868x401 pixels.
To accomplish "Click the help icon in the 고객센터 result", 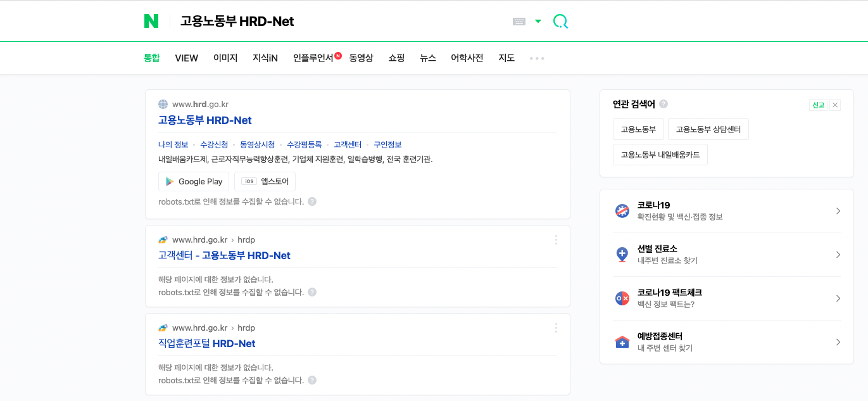I will [312, 292].
